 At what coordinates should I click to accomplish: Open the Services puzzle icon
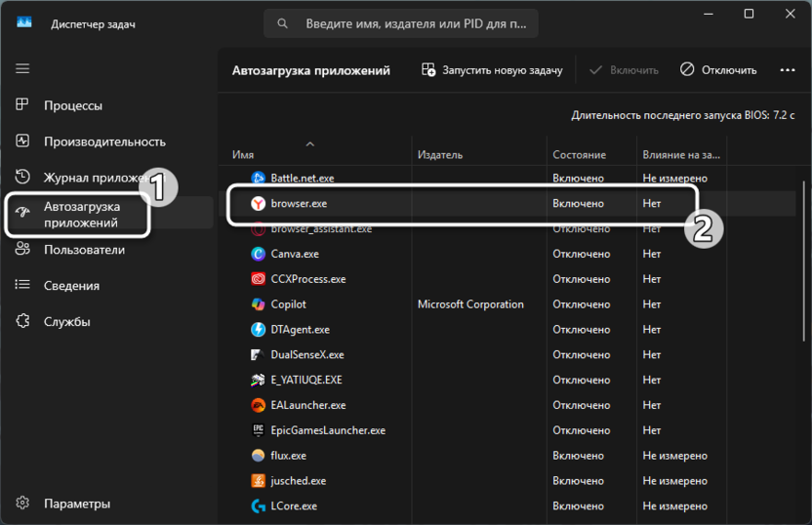pyautogui.click(x=23, y=322)
